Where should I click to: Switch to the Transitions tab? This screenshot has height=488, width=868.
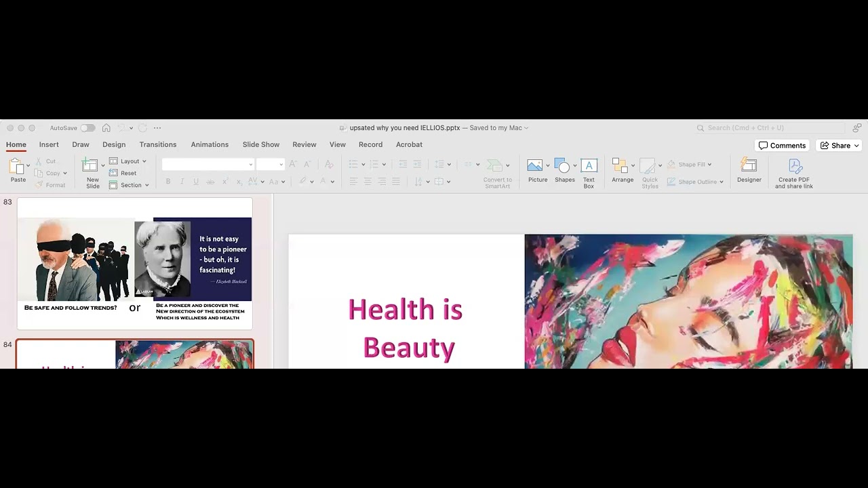pyautogui.click(x=158, y=144)
